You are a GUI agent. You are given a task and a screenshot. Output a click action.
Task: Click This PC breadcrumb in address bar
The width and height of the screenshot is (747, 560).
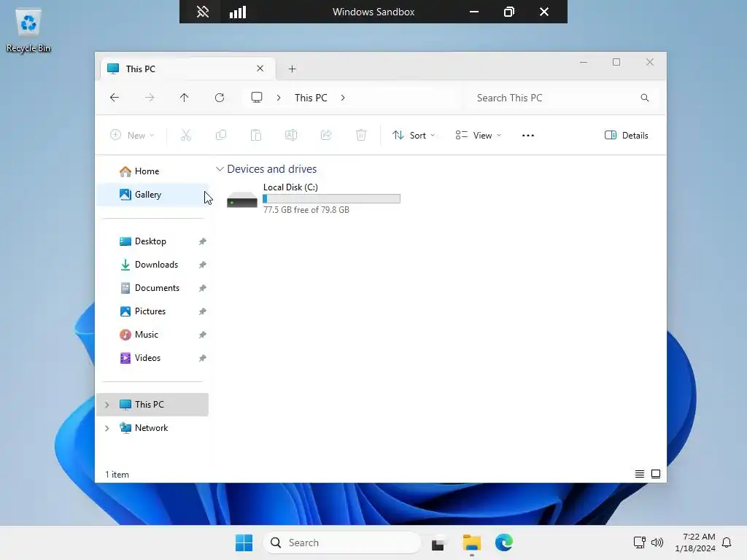[311, 98]
